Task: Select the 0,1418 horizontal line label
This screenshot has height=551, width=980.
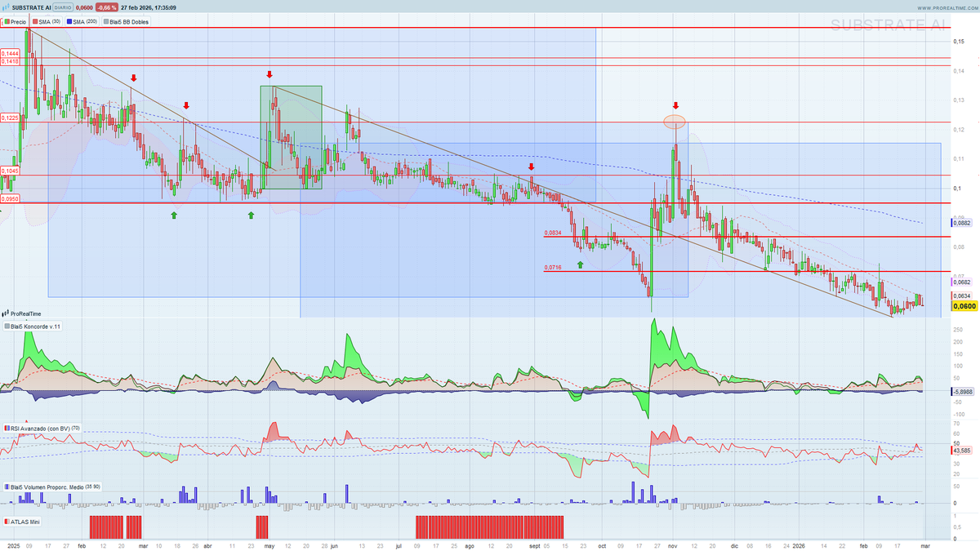Action: [10, 61]
